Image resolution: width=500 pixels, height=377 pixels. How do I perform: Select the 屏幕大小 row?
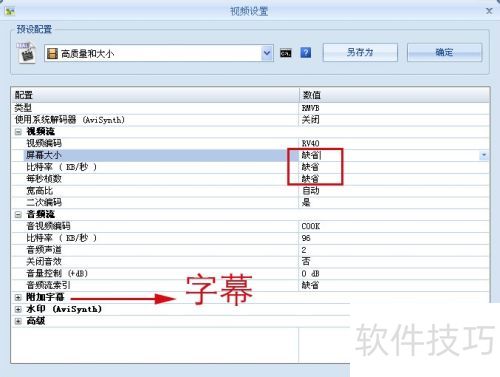click(x=251, y=155)
